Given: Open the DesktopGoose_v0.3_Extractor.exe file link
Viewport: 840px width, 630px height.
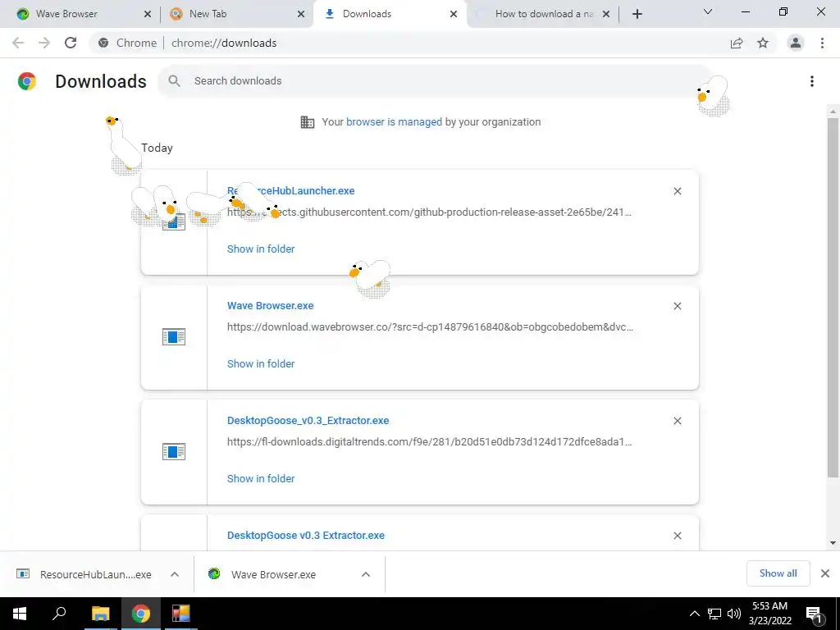Looking at the screenshot, I should pos(308,421).
